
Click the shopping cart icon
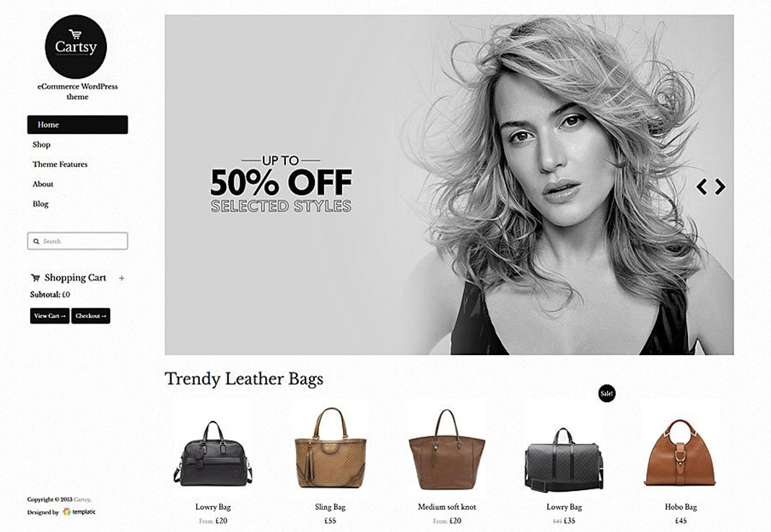pos(35,278)
